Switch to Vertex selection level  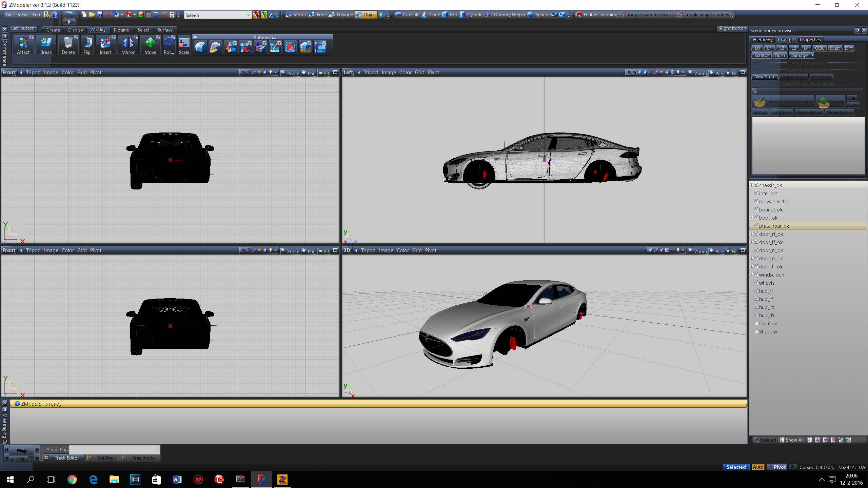[296, 15]
